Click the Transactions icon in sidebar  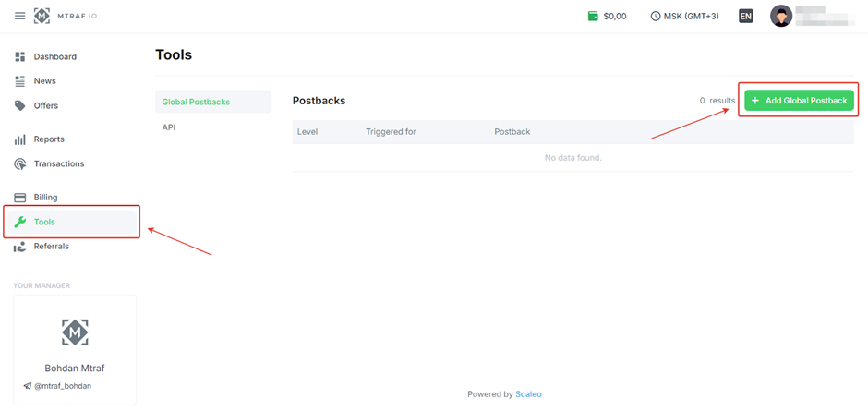pos(20,164)
